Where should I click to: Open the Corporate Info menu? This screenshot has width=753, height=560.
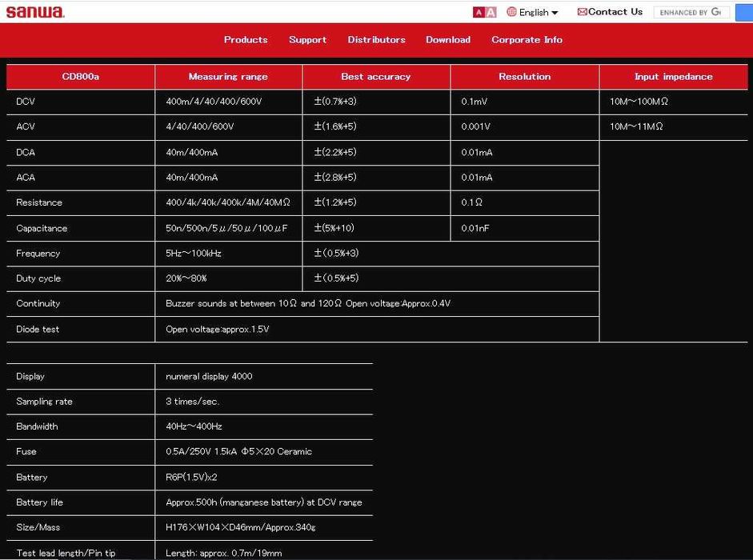click(527, 40)
